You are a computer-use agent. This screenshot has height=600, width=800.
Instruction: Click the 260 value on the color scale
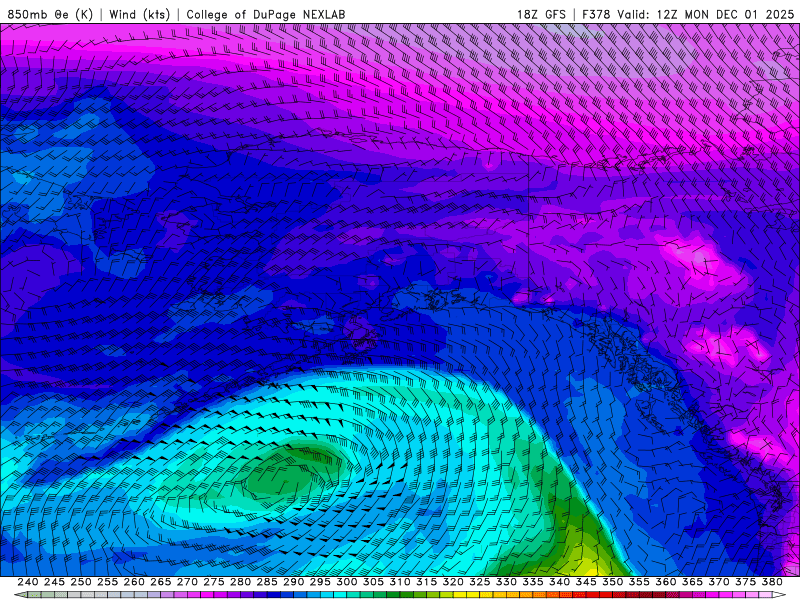click(134, 582)
